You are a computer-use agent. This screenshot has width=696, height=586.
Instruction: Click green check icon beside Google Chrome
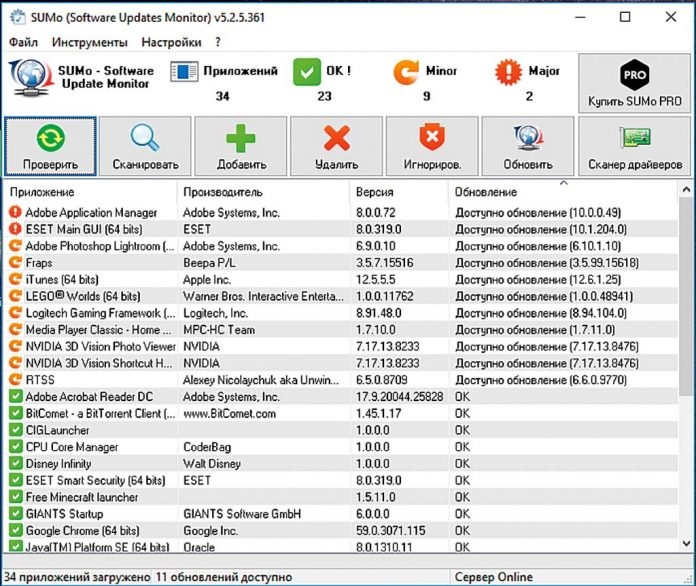point(15,530)
